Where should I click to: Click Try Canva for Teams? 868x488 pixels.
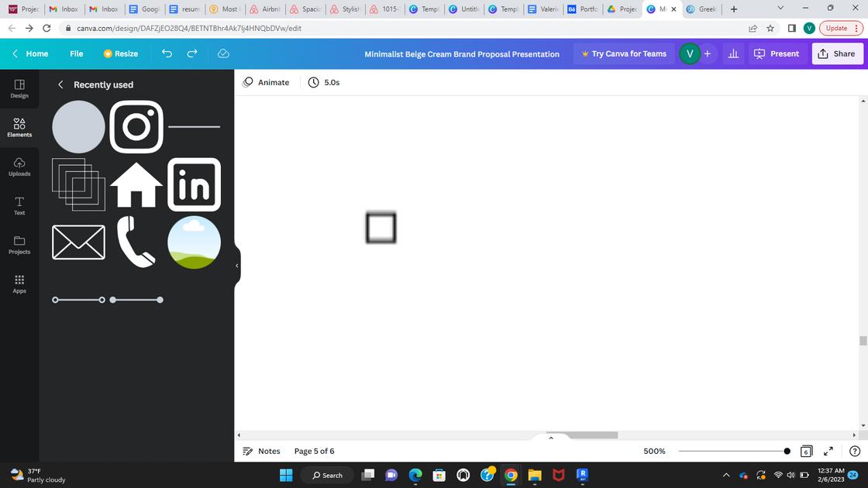pos(624,53)
